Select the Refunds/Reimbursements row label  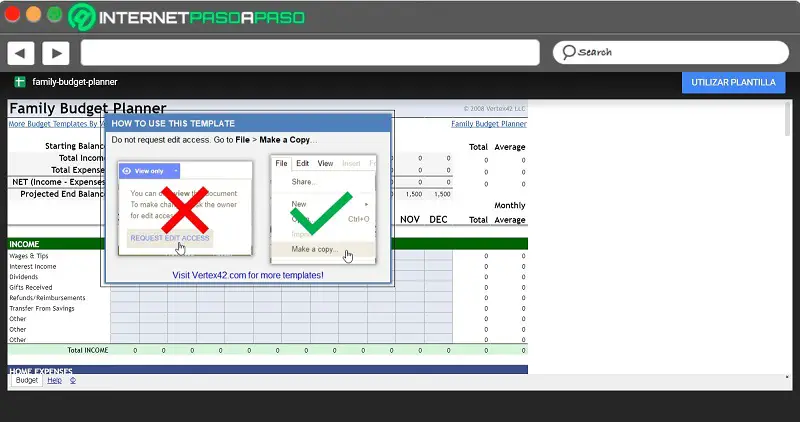point(47,298)
